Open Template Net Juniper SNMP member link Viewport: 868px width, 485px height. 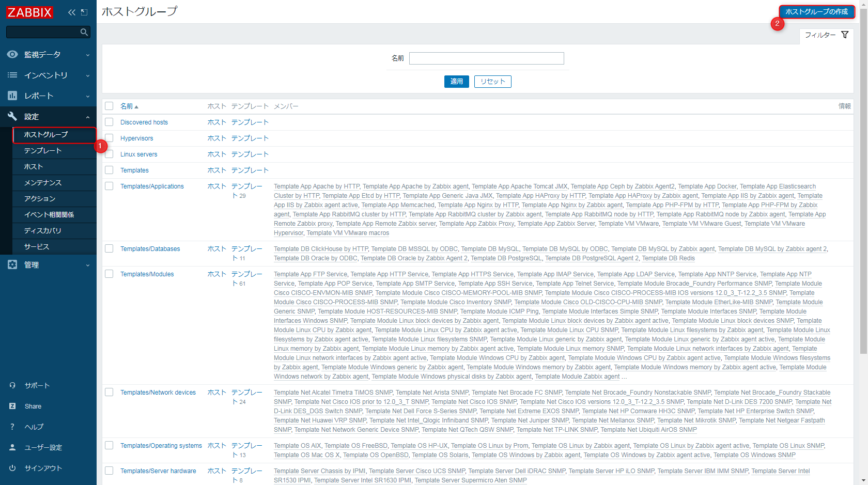(530, 420)
